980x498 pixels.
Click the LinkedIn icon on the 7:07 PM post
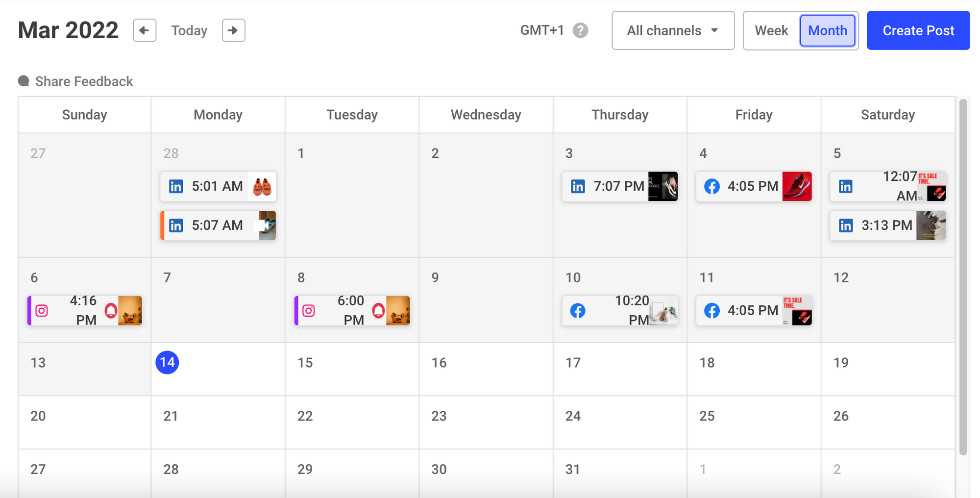tap(578, 186)
